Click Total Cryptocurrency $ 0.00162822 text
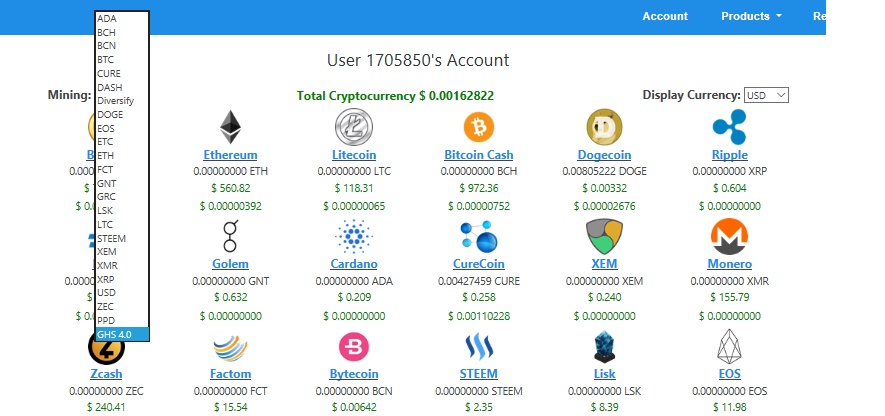The image size is (885, 416). (395, 95)
